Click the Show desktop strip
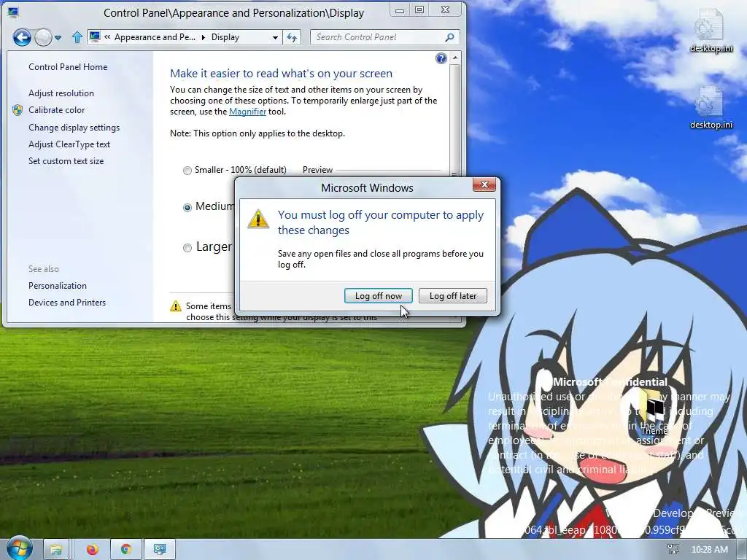 [743, 550]
